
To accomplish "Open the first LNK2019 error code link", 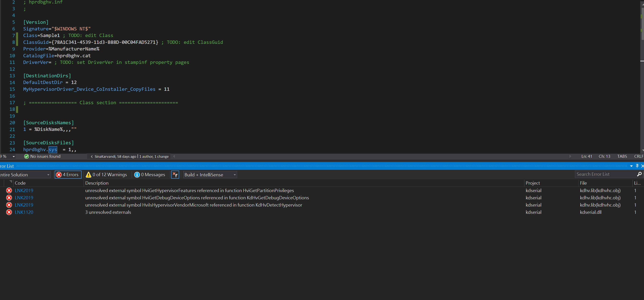I will pyautogui.click(x=24, y=190).
